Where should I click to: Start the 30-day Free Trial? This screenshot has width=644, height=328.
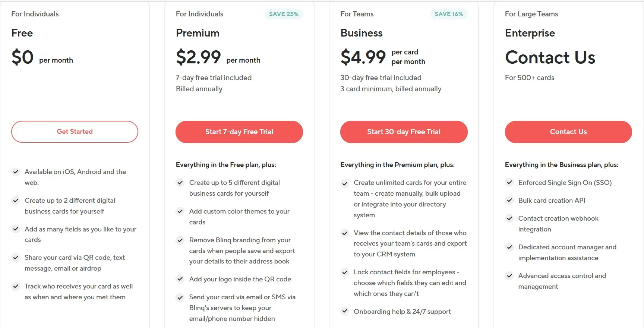[404, 132]
